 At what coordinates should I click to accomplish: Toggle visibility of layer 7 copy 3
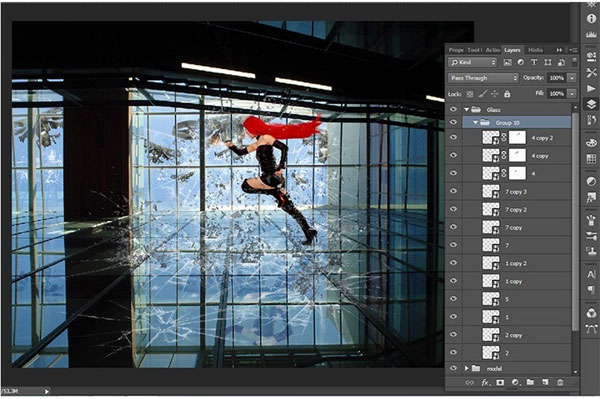tap(453, 191)
